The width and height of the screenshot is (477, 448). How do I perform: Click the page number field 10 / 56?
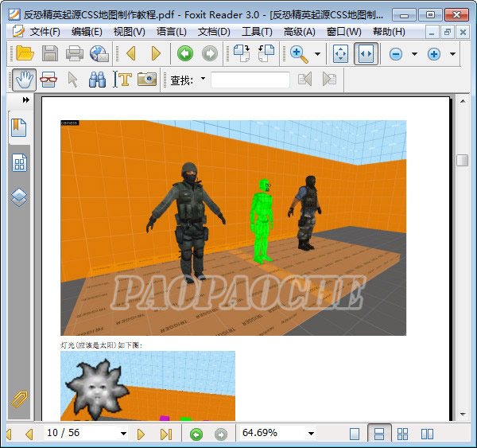[82, 433]
